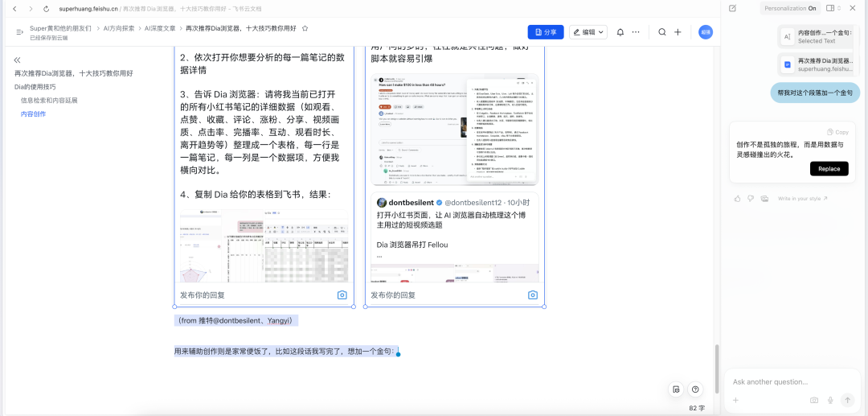The height and width of the screenshot is (416, 868).
Task: Open the AI方向探索 breadcrumb
Action: [119, 28]
